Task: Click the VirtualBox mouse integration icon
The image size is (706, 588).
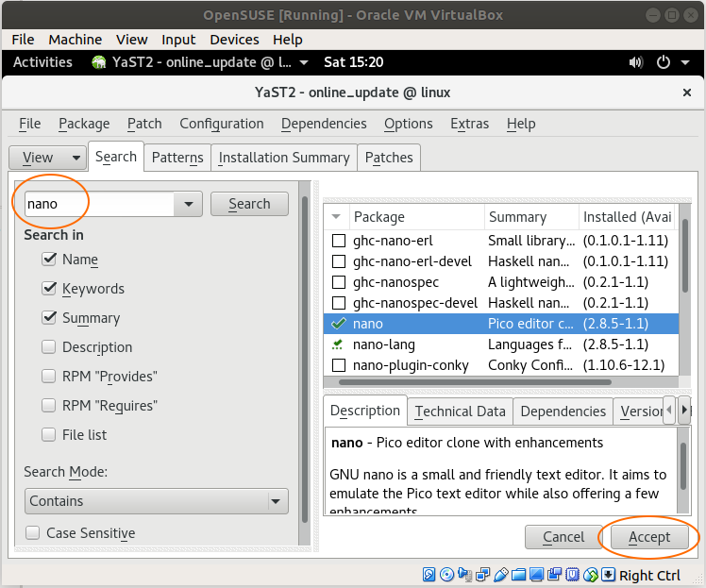Action: (x=590, y=575)
